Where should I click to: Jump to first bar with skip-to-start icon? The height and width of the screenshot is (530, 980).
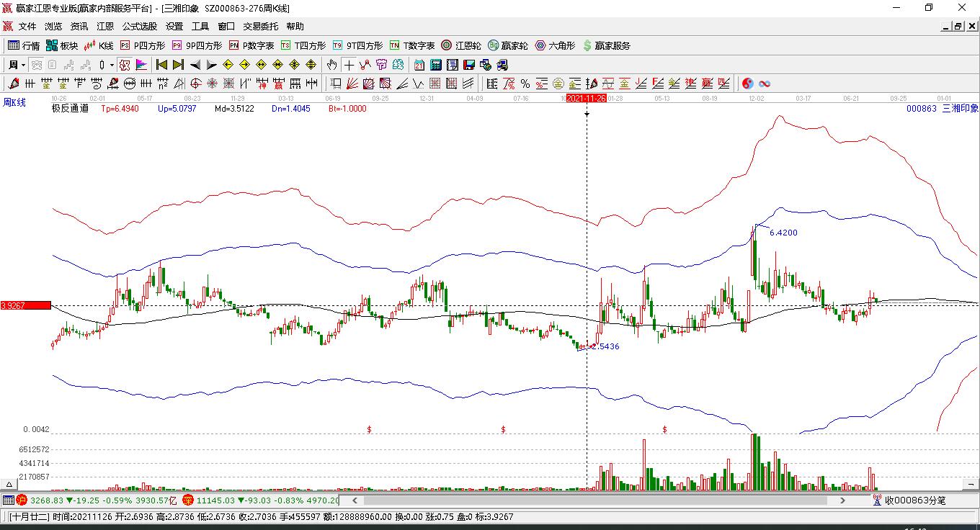[161, 65]
